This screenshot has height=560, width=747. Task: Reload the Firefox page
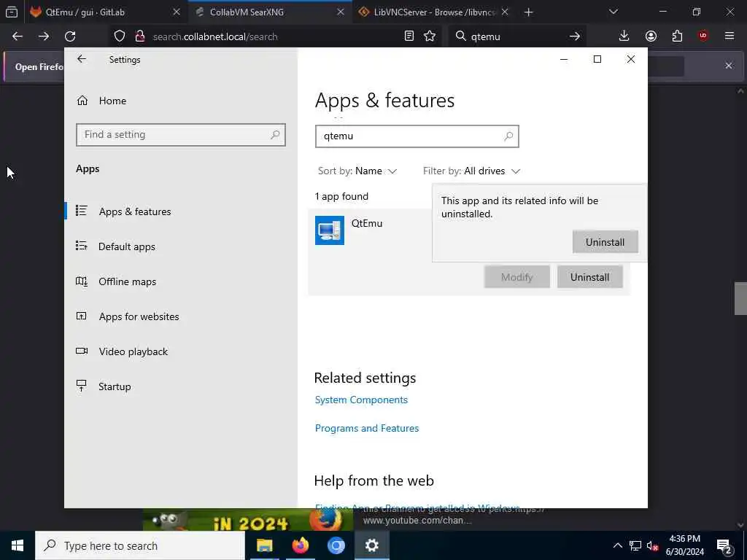[x=70, y=36]
